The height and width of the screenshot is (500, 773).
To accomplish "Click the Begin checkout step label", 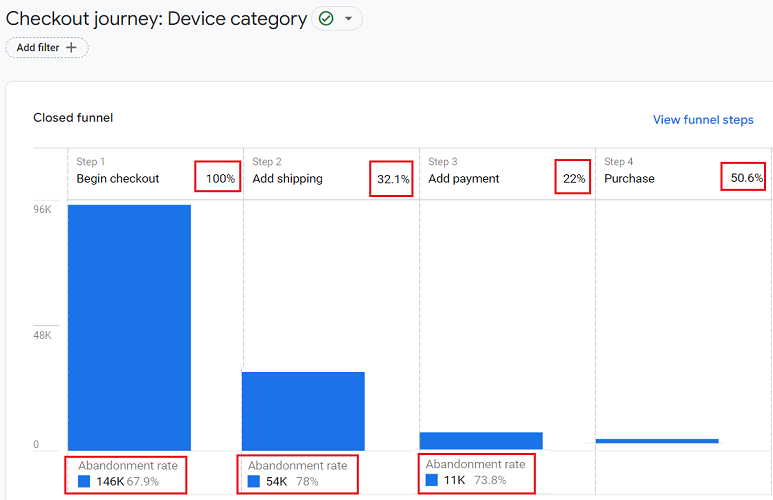I will (118, 179).
